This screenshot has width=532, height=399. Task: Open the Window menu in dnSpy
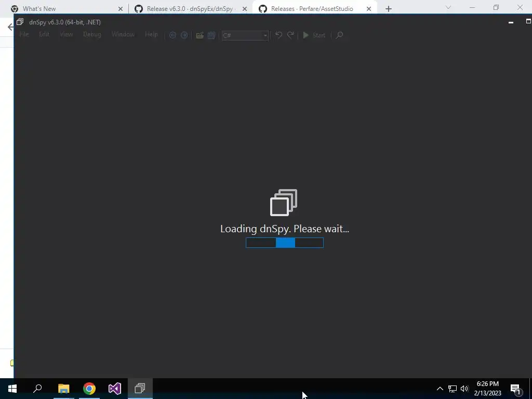123,35
